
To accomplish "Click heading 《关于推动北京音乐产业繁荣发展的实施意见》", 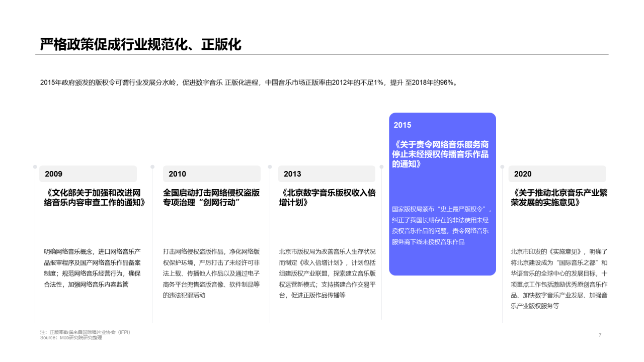I will click(559, 198).
